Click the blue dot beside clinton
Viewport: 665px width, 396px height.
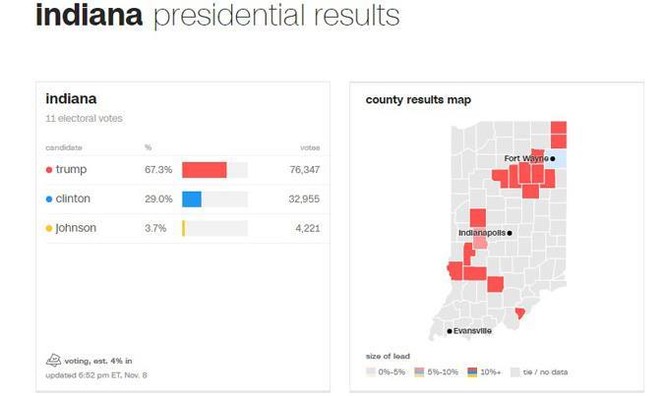(x=49, y=199)
